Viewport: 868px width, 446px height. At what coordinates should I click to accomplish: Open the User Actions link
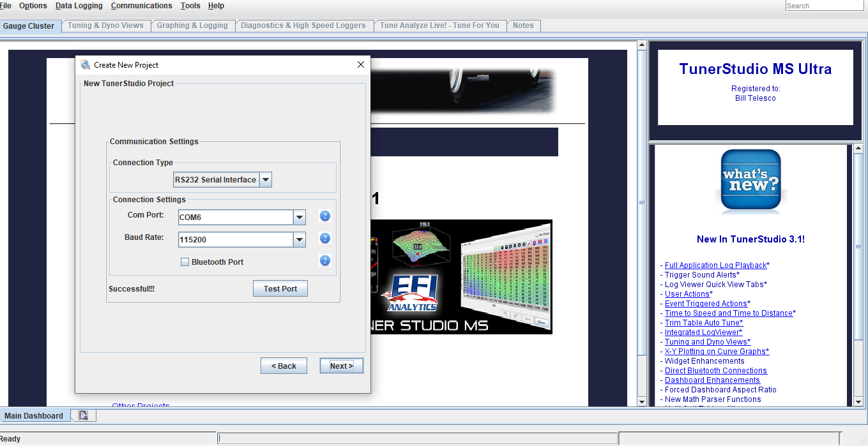click(687, 294)
